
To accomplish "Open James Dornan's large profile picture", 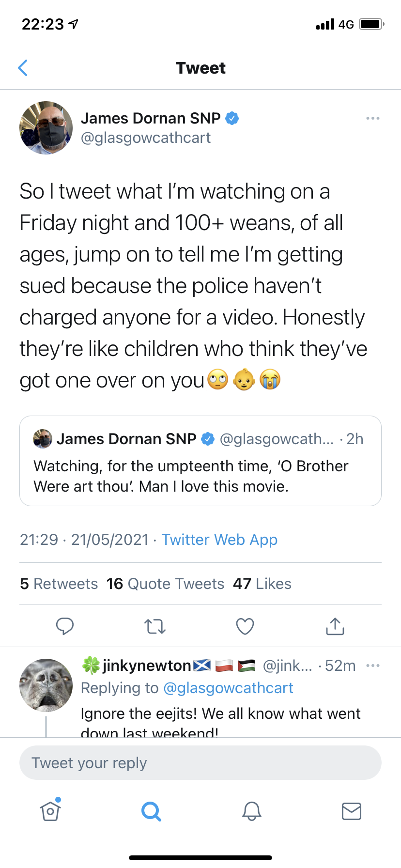I will (x=46, y=128).
